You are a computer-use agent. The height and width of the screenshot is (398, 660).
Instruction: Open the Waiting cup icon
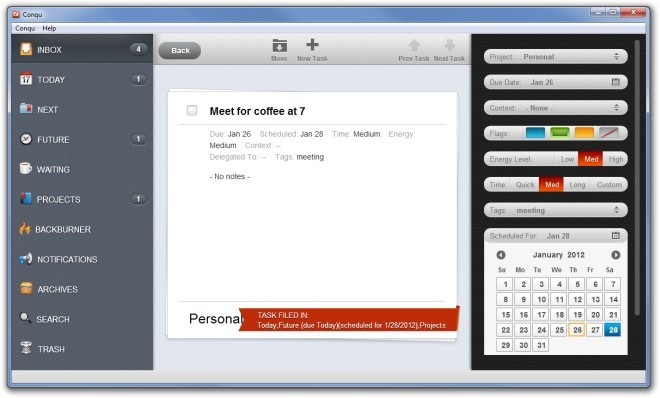[x=25, y=168]
